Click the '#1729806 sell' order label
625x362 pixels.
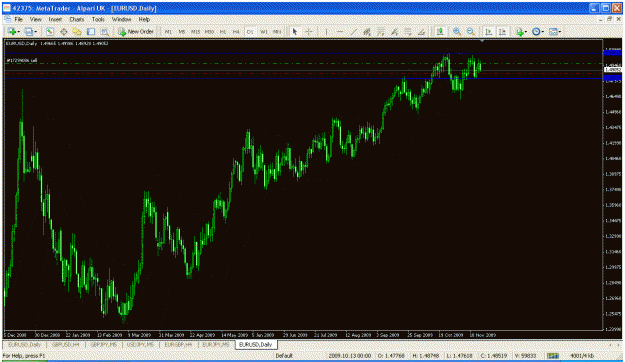coord(22,61)
